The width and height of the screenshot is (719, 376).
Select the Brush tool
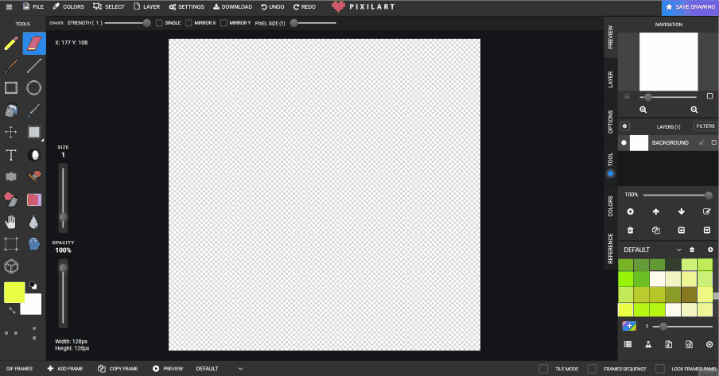(x=11, y=66)
